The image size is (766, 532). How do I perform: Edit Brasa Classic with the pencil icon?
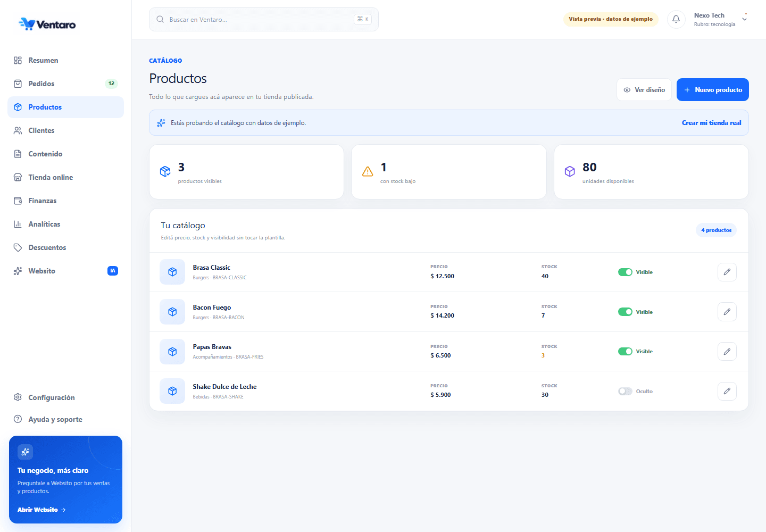[x=727, y=272]
